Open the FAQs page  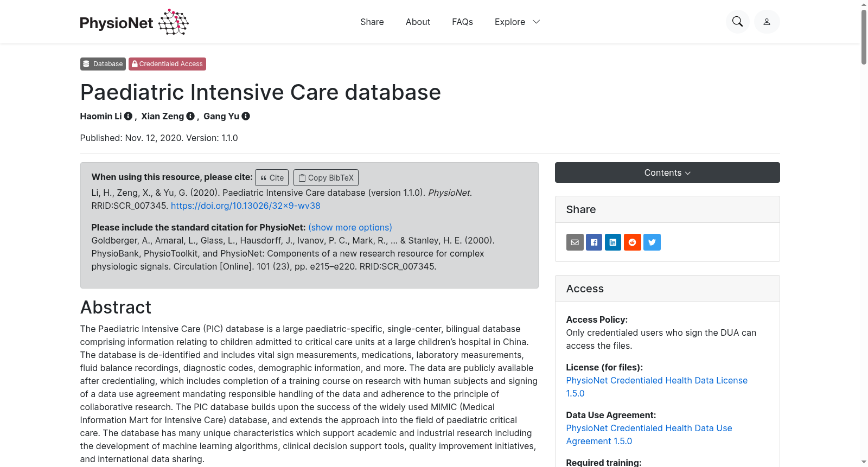[462, 22]
